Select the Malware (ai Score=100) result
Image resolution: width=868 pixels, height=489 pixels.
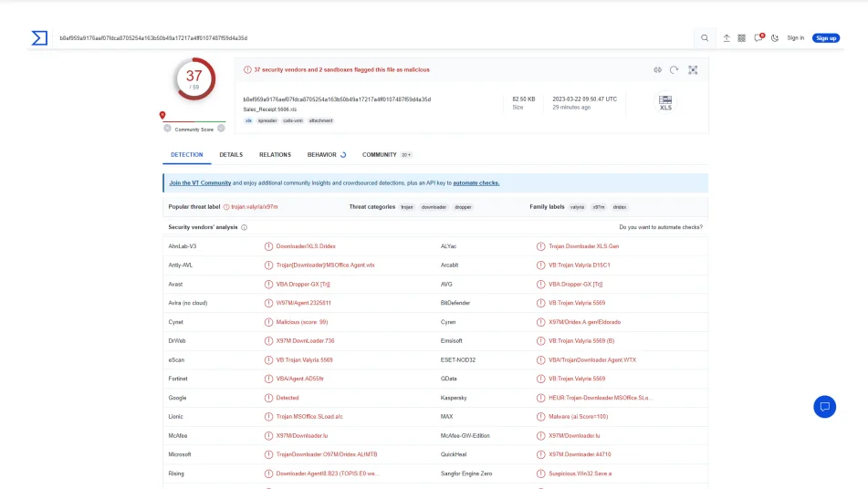[579, 417]
